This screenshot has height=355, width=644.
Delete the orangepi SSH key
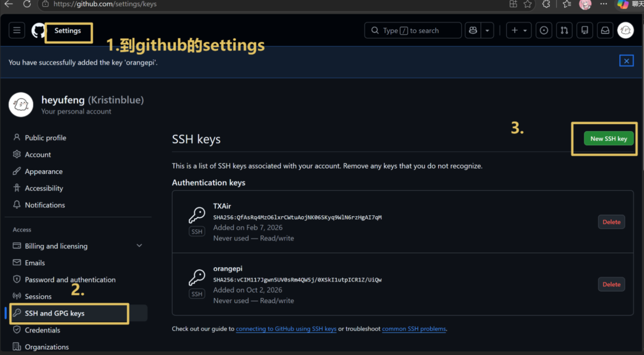coord(612,284)
